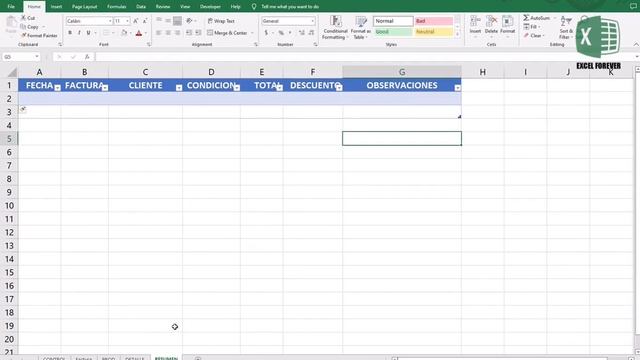Click the Select All corner button
640x360 pixels.
pos(9,72)
